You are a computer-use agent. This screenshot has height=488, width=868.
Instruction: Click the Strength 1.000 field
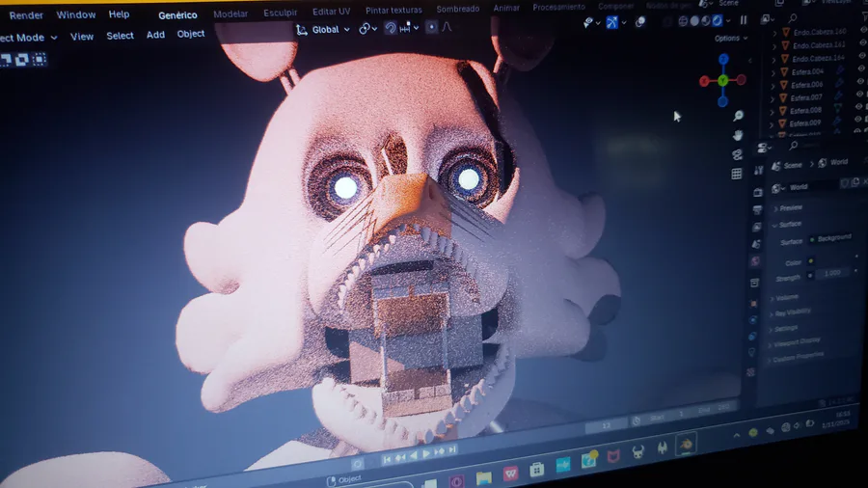click(832, 273)
